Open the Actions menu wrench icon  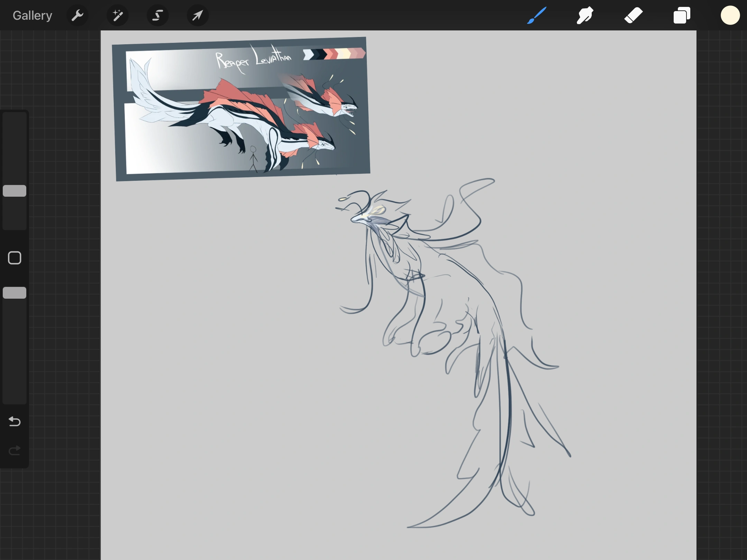pos(77,15)
